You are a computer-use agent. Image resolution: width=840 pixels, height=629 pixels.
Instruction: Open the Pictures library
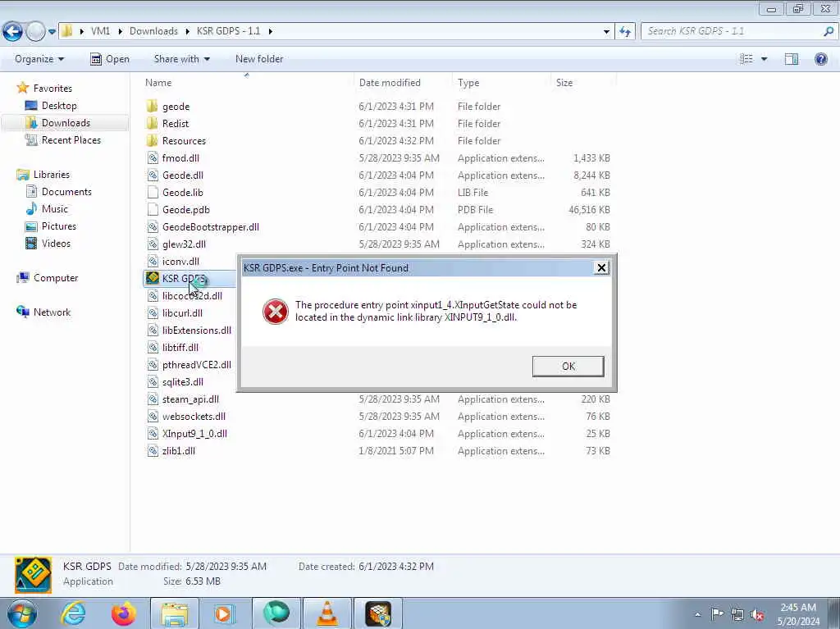(x=59, y=226)
